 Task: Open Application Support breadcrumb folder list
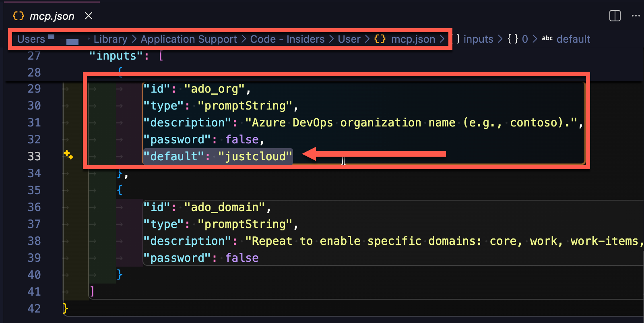189,39
